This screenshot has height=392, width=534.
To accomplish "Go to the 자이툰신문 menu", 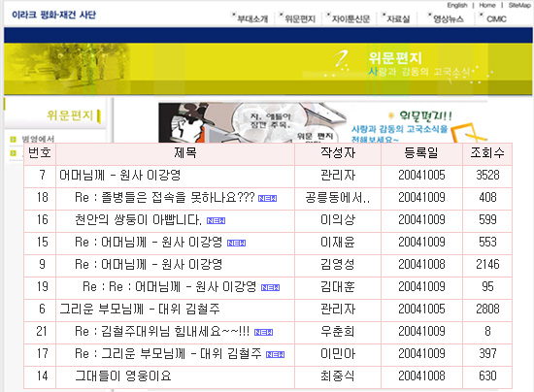I will coord(350,18).
